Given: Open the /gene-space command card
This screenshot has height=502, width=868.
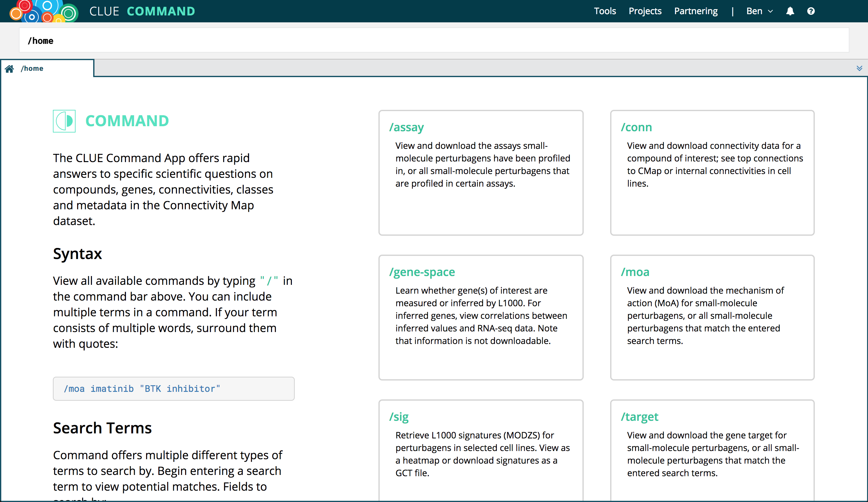Looking at the screenshot, I should tap(481, 318).
